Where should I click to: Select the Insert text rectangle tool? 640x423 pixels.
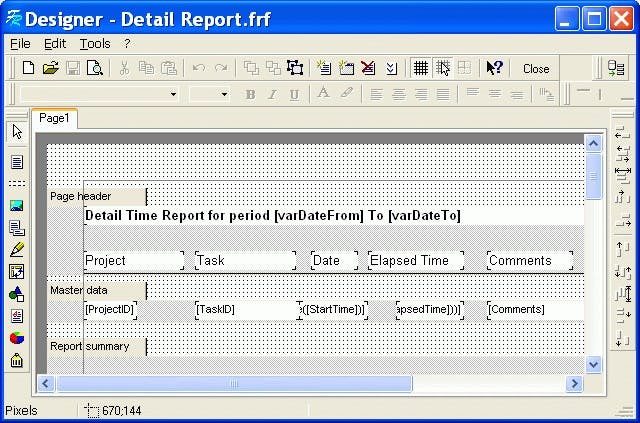(17, 162)
